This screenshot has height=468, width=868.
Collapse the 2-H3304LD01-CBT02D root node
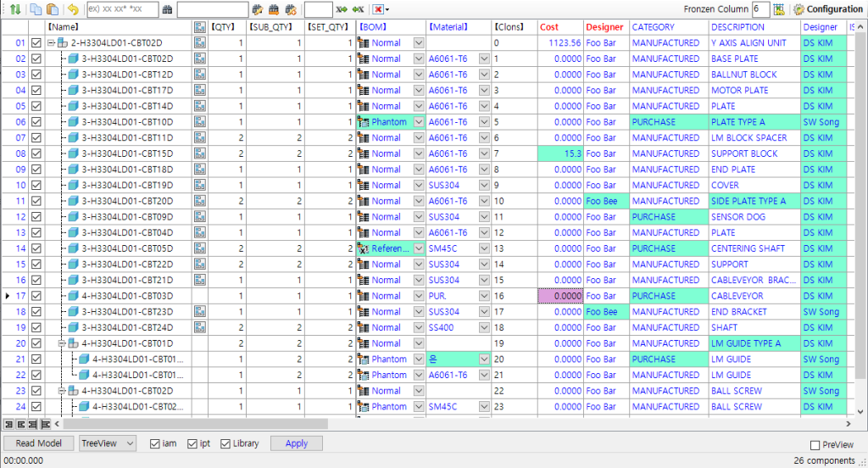pos(52,43)
